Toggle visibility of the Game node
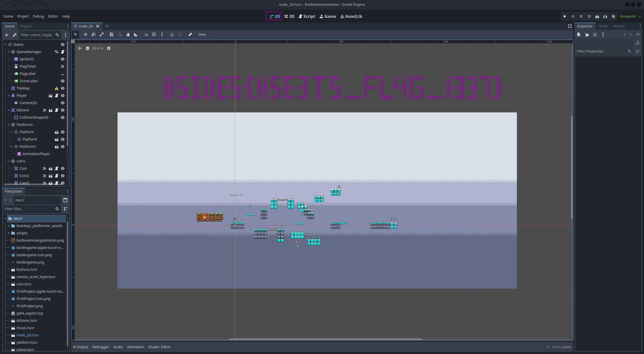Viewport: 644px width, 354px height. pos(63,45)
